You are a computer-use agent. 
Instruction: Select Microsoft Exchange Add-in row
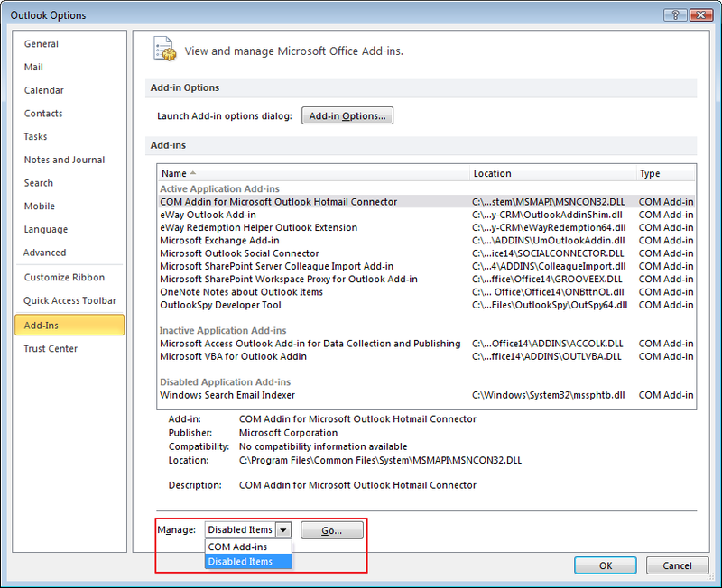[x=426, y=241]
